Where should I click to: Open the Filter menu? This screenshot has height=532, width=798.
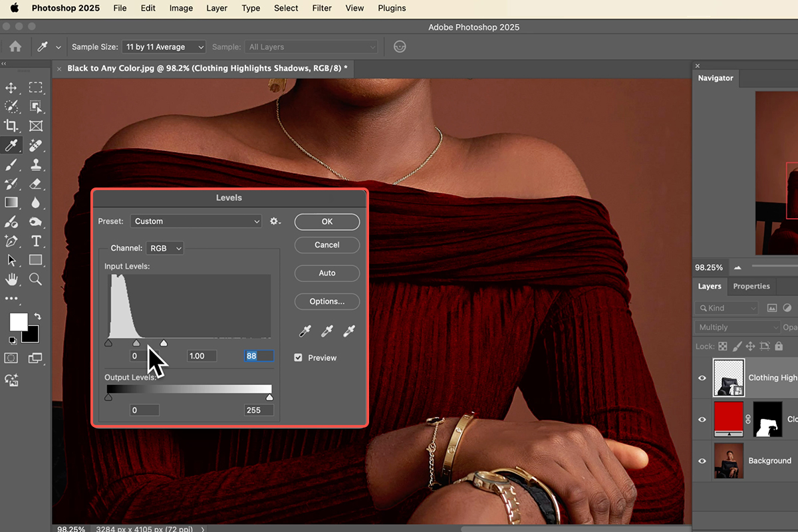tap(322, 8)
